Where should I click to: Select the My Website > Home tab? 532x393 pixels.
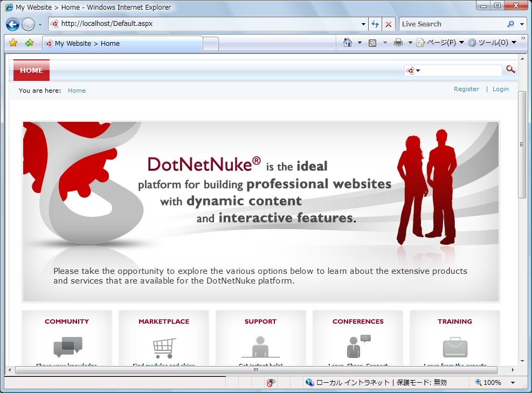click(122, 44)
